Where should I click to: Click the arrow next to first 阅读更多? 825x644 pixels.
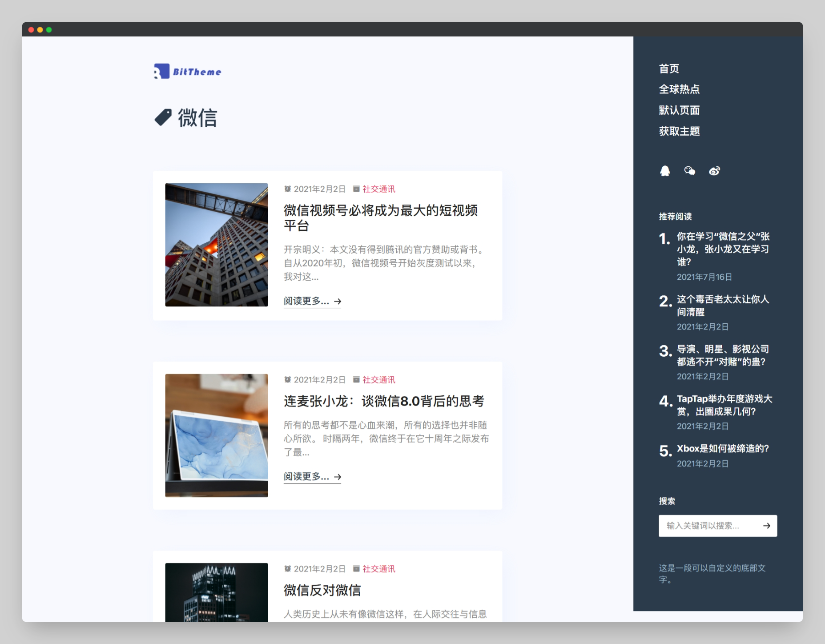coord(338,301)
